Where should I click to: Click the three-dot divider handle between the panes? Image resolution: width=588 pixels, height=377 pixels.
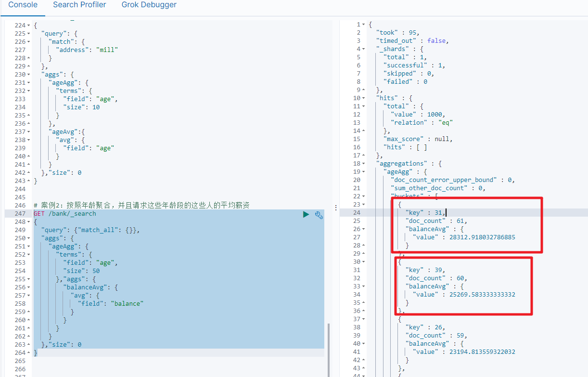pyautogui.click(x=335, y=207)
